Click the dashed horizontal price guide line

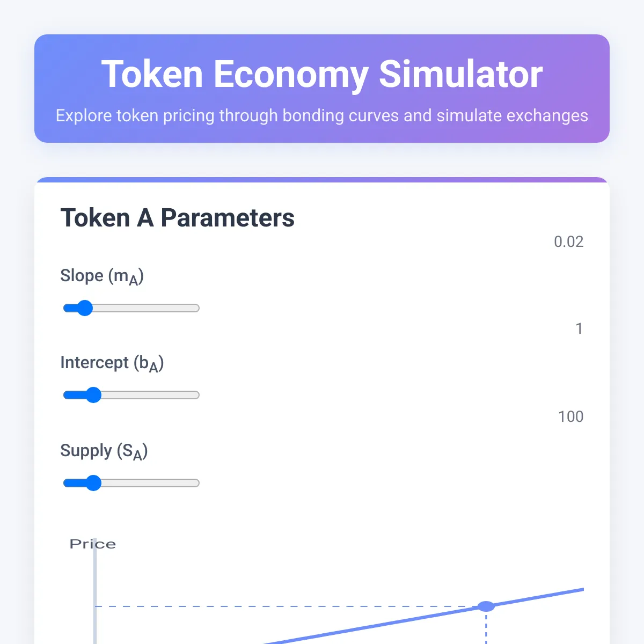[x=268, y=606]
